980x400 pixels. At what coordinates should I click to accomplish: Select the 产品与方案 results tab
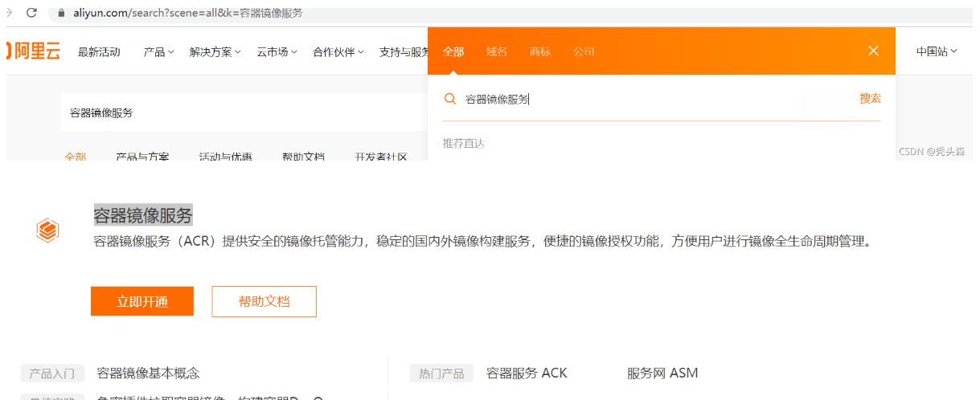[x=142, y=157]
